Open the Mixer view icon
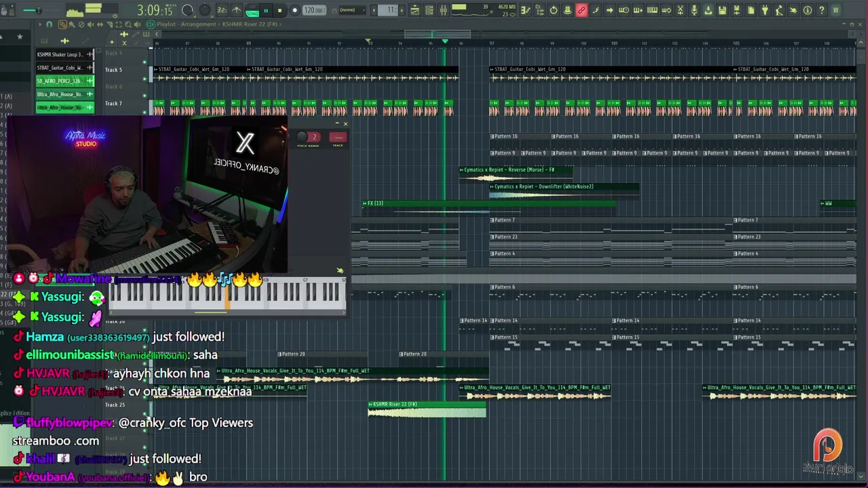 (443, 10)
